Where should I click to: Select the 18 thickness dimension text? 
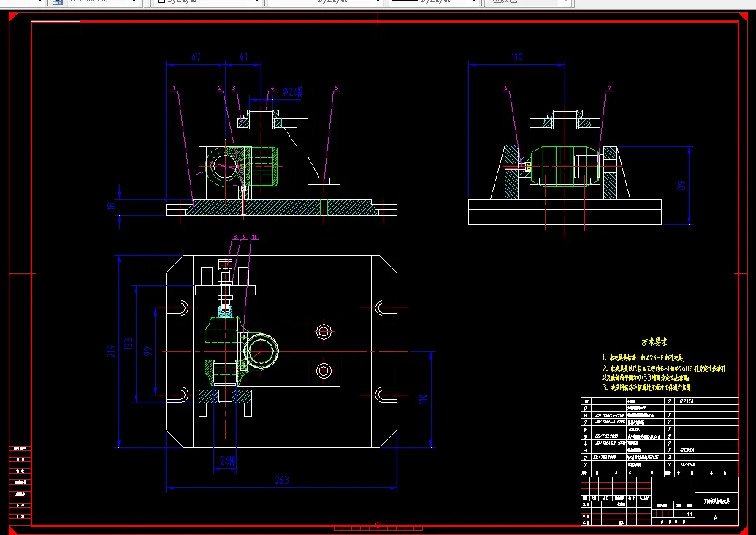point(112,206)
